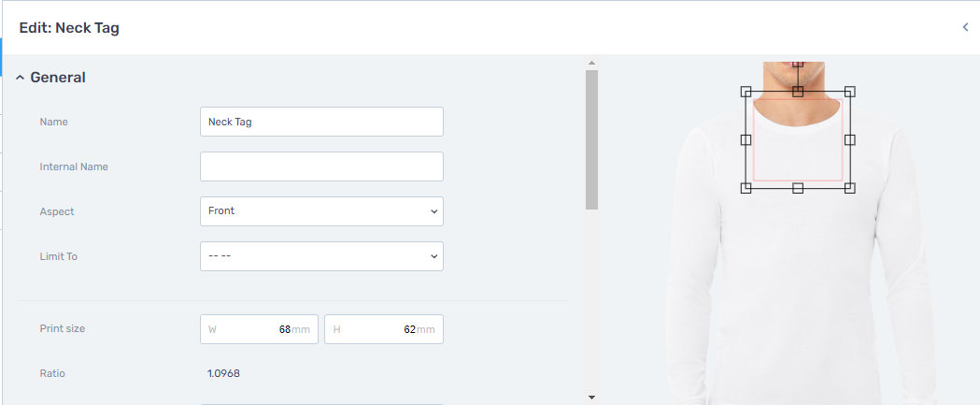The width and height of the screenshot is (980, 405).
Task: Click the Name field containing Neck Tag
Action: (322, 122)
